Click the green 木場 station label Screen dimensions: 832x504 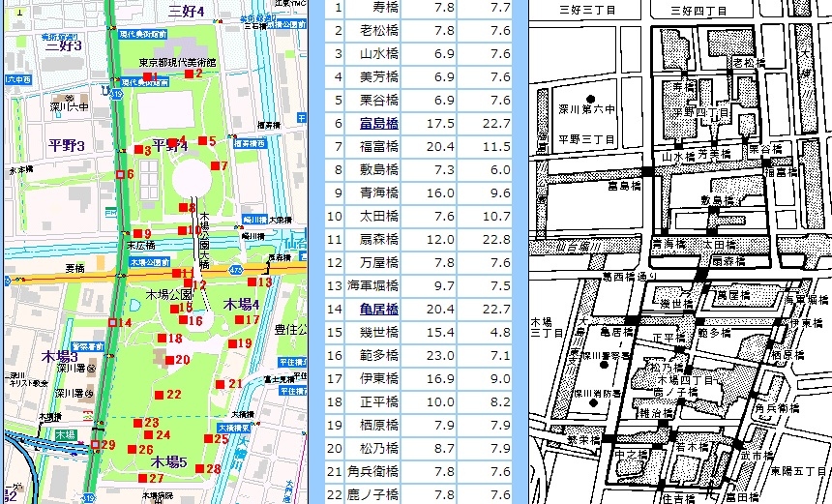pyautogui.click(x=65, y=436)
